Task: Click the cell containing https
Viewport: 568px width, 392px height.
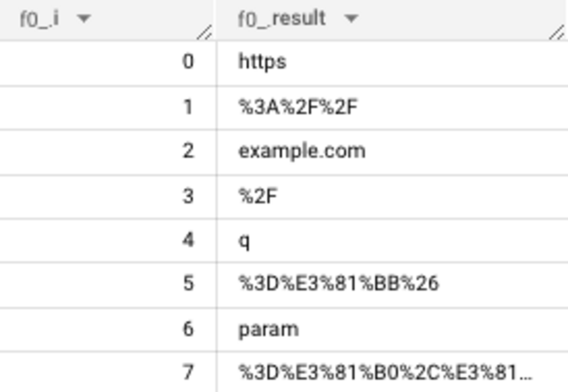Action: click(262, 62)
